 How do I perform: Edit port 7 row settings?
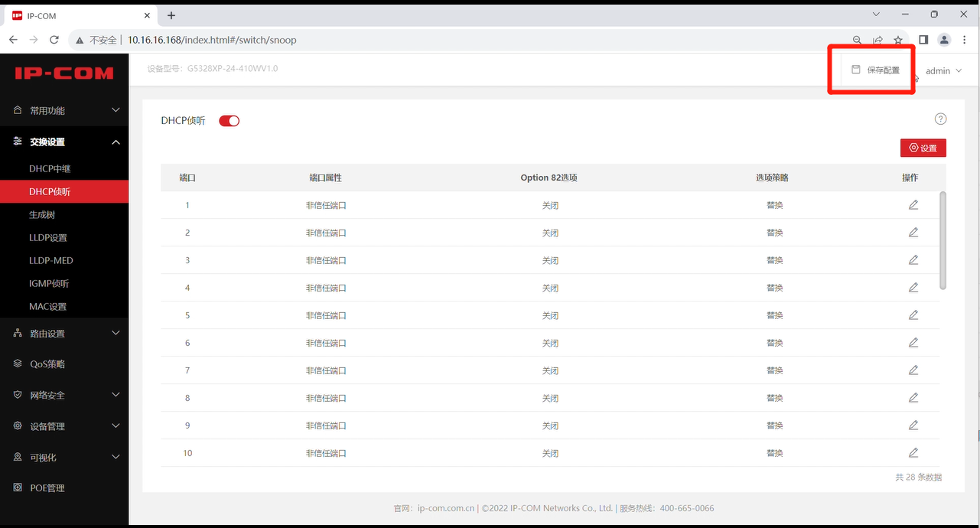coord(913,370)
